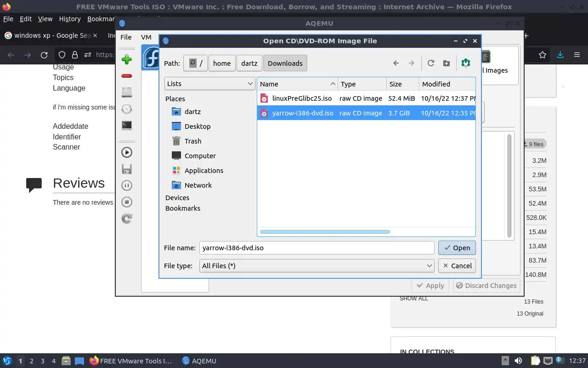Click the File name input field

pyautogui.click(x=317, y=247)
